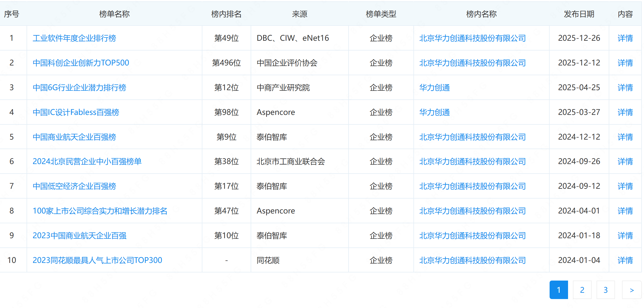Open 中国低空经济企业百强榜 link

tap(74, 186)
